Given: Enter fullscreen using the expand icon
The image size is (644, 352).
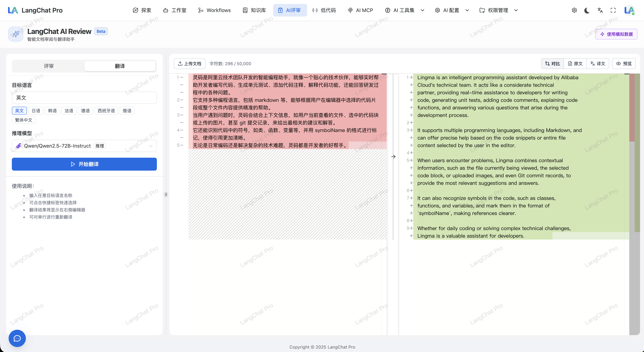Looking at the screenshot, I should click(x=613, y=10).
